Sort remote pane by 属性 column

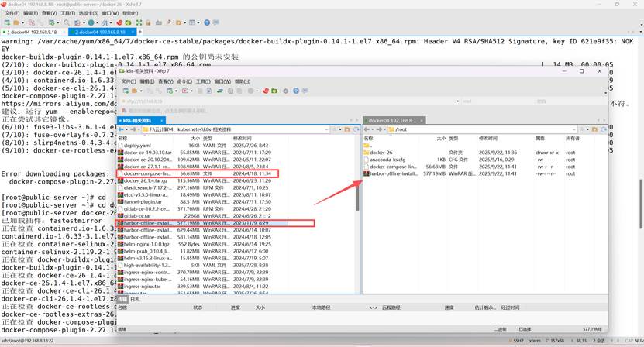pyautogui.click(x=540, y=139)
